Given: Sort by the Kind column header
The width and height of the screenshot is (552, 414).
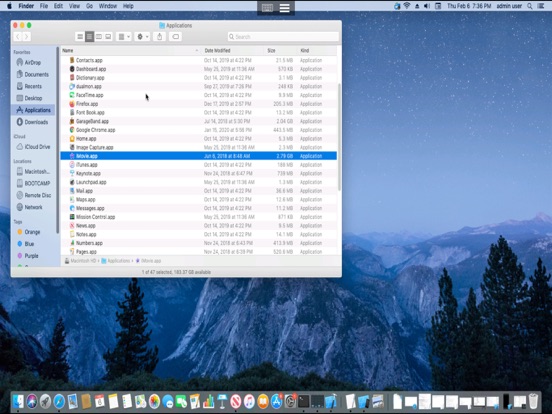Looking at the screenshot, I should 317,51.
